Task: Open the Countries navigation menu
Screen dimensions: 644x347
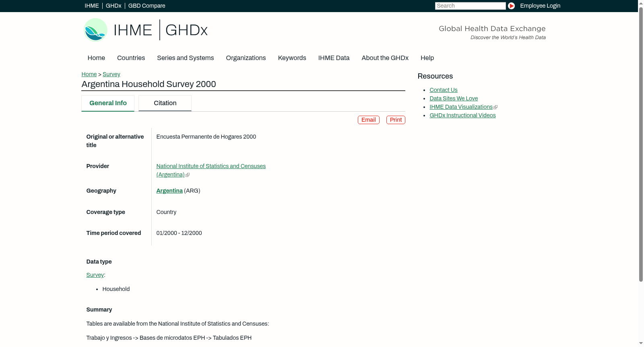Action: coord(131,58)
